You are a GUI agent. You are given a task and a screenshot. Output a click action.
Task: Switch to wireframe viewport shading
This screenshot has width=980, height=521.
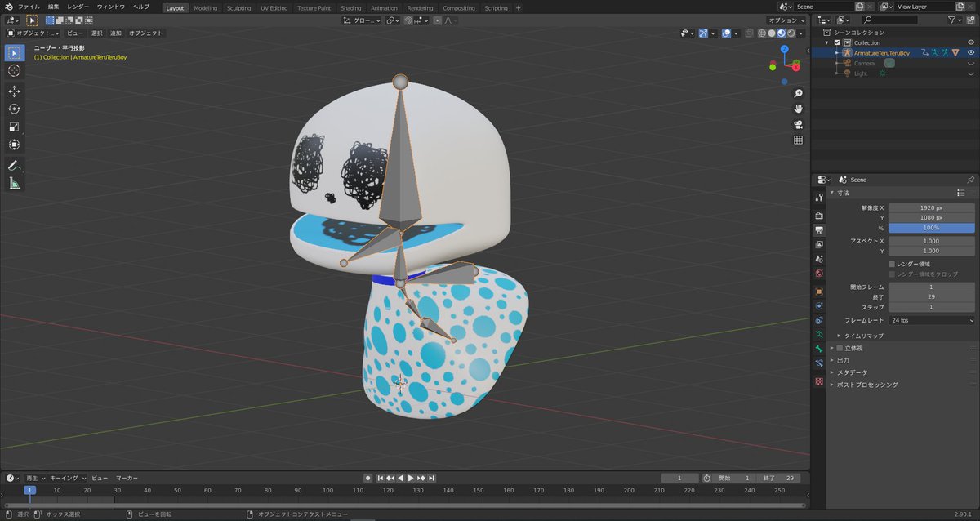pos(762,33)
